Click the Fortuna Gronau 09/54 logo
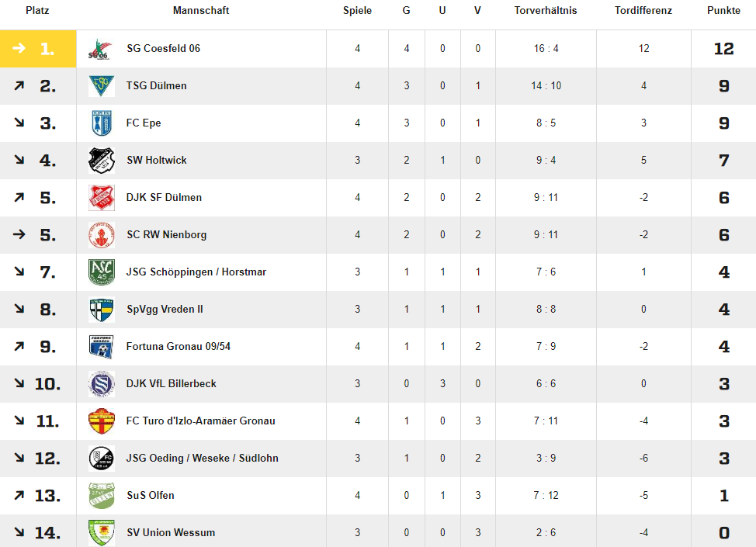Screen dimensions: 756x547 click(x=101, y=347)
